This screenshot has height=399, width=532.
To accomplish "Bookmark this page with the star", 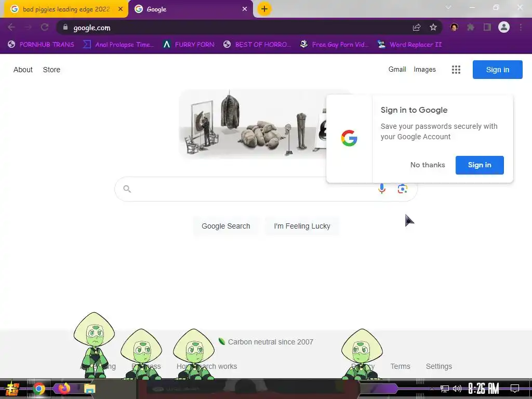I will tap(433, 28).
